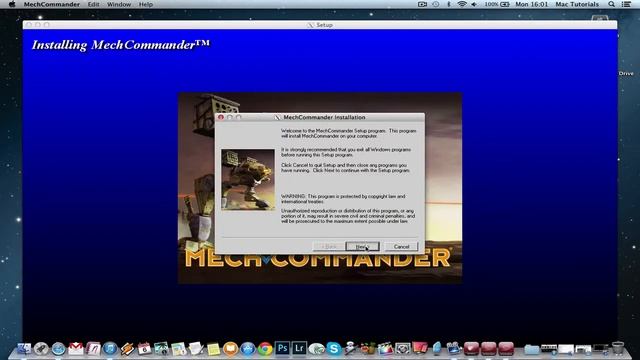Close the MechCommander Installation dialog with red button
The height and width of the screenshot is (360, 640).
coord(221,117)
